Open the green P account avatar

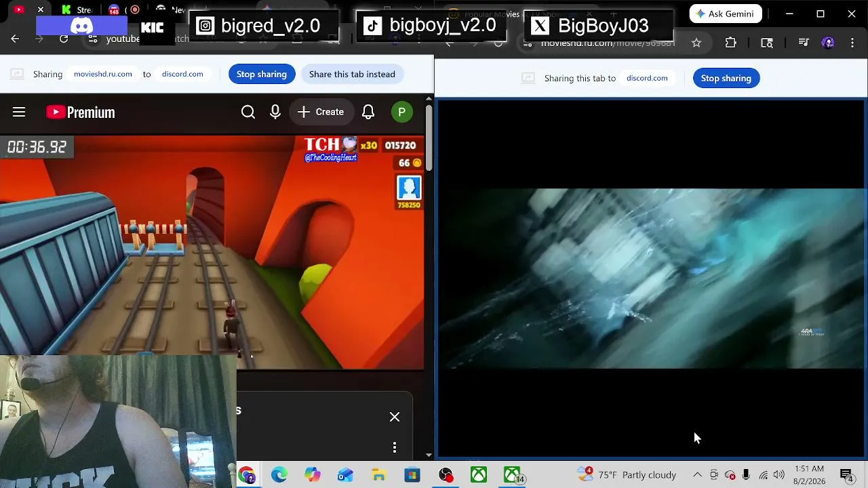coord(402,112)
